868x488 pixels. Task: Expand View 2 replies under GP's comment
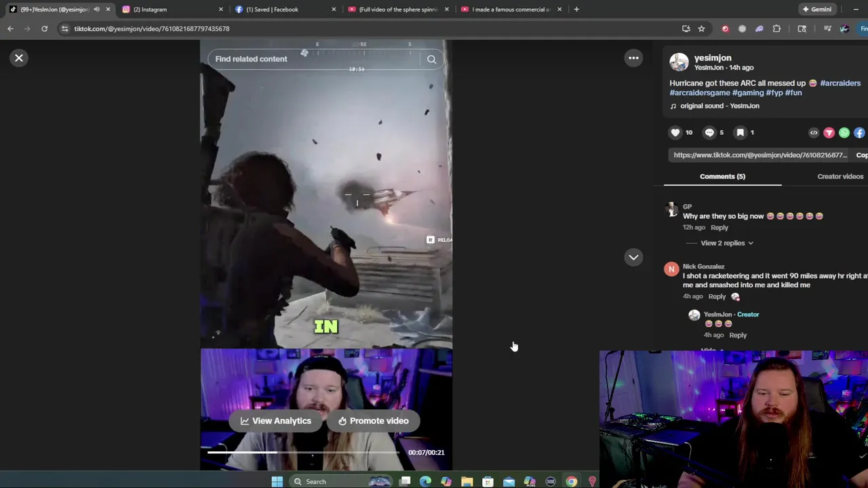tap(726, 243)
